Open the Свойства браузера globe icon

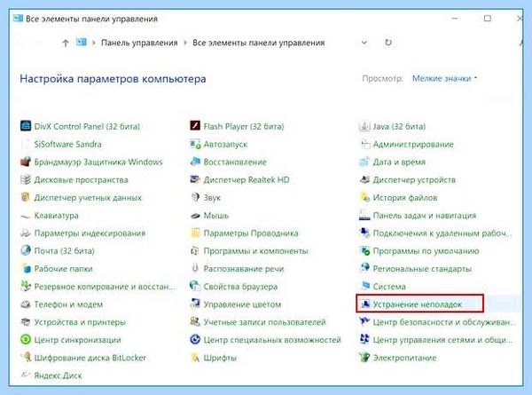pyautogui.click(x=195, y=287)
